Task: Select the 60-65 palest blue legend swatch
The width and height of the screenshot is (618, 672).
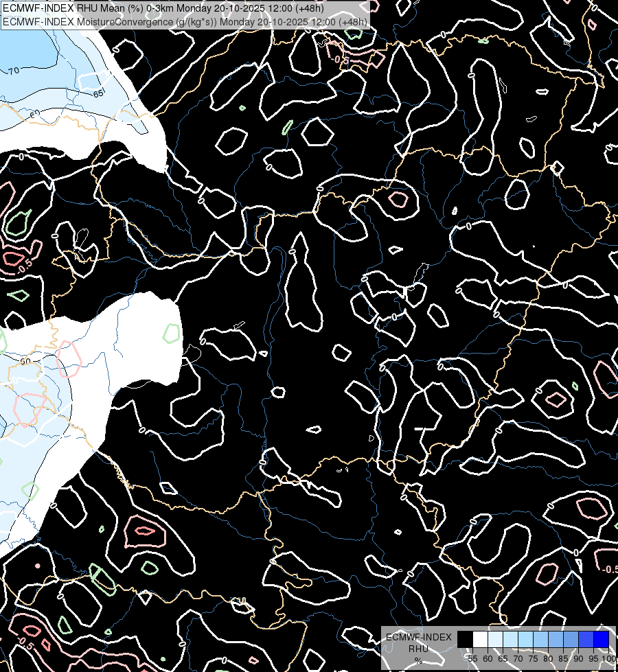Action: pos(495,639)
